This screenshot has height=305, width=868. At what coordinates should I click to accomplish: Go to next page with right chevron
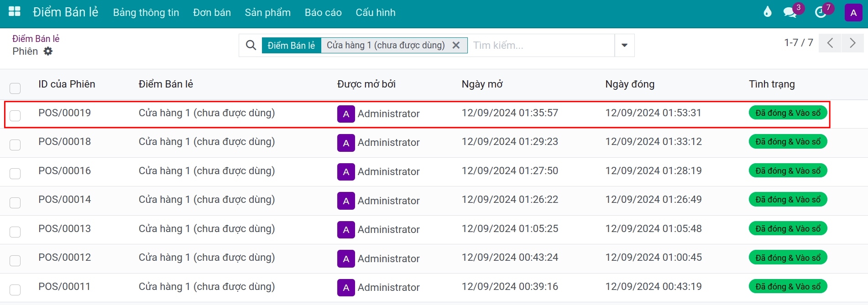pyautogui.click(x=852, y=43)
